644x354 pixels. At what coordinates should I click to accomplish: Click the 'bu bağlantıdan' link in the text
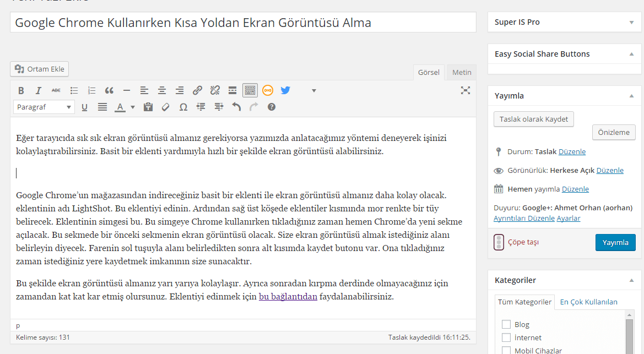pyautogui.click(x=288, y=297)
